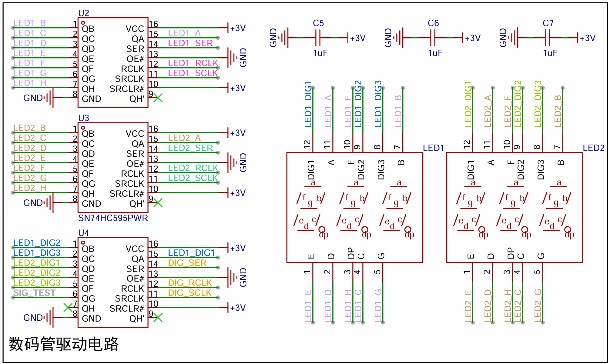Screen dimensions: 610x364
Task: Click the U2 reference designator
Action: [x=84, y=13]
